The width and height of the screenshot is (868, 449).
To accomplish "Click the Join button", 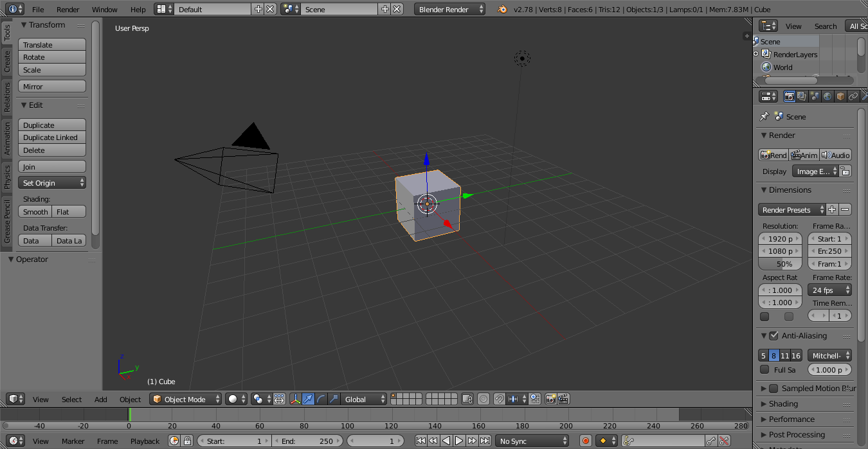I will pos(52,166).
